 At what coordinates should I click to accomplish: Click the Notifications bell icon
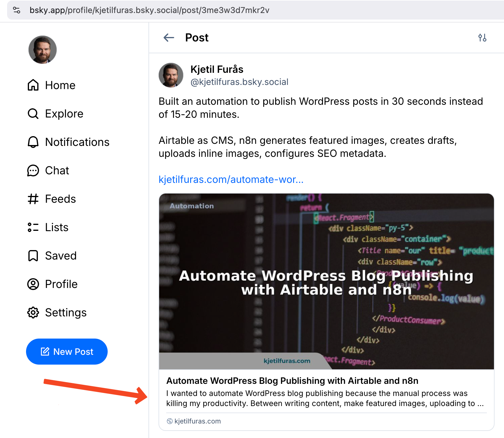point(33,142)
